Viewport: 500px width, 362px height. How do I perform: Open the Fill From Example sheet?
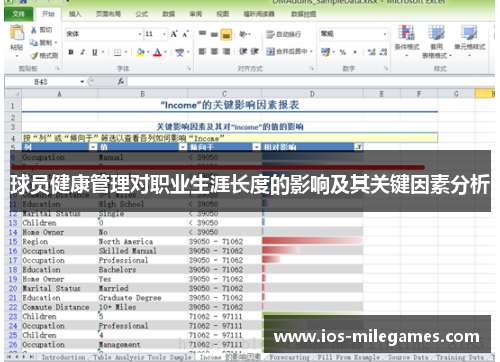click(349, 357)
